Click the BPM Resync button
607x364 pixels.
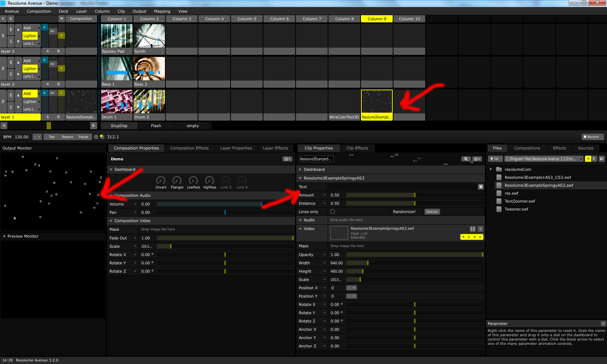tap(68, 137)
